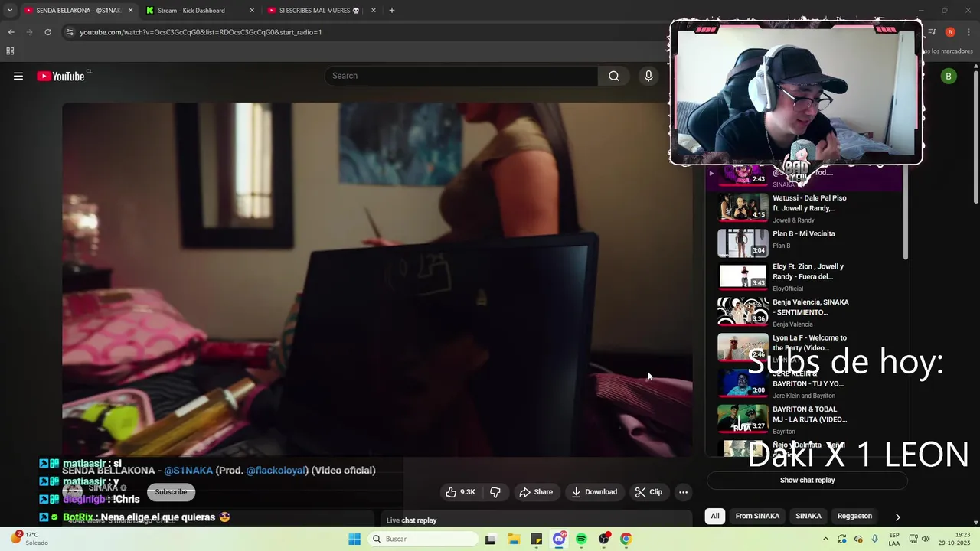Go back with the browser back arrow
Viewport: 980px width, 551px height.
(11, 32)
